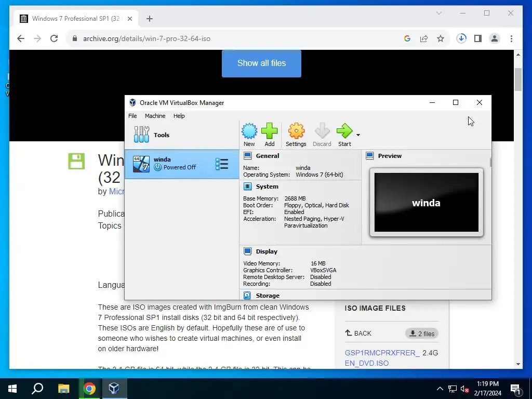Click the Microsoft author link
Image resolution: width=532 pixels, height=399 pixels.
(x=116, y=191)
